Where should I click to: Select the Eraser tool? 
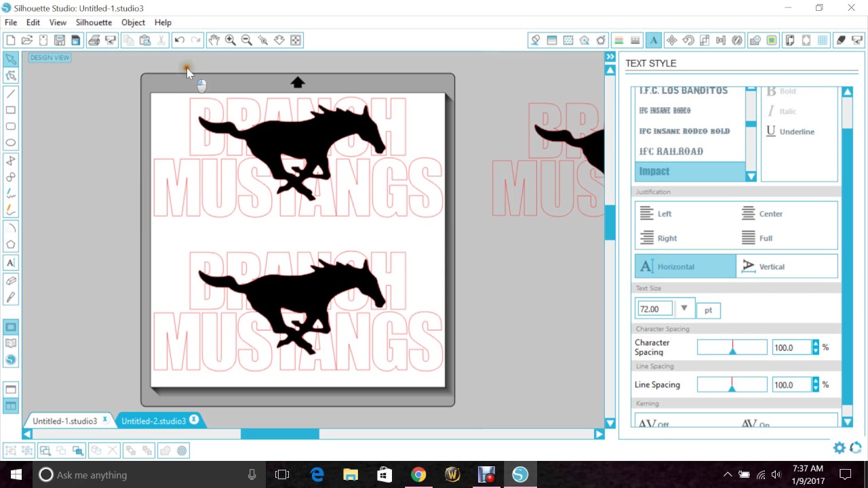click(x=11, y=281)
